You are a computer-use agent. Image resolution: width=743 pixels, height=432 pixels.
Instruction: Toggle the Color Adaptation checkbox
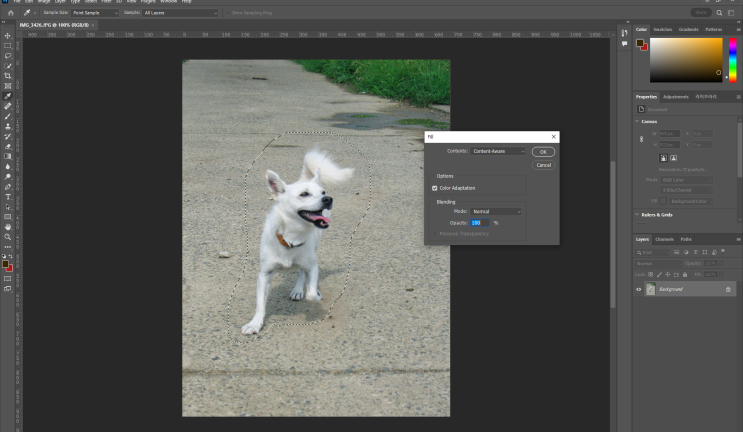pos(435,188)
